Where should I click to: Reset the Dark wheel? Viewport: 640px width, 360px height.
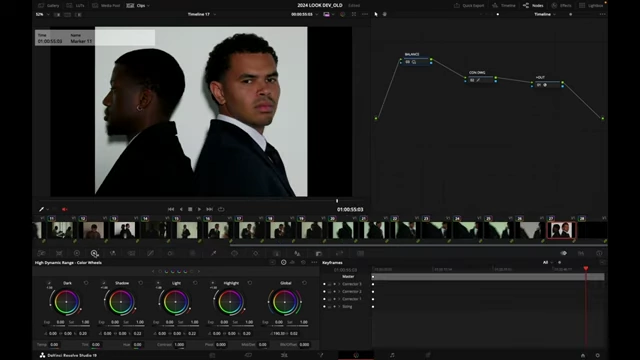[x=86, y=283]
